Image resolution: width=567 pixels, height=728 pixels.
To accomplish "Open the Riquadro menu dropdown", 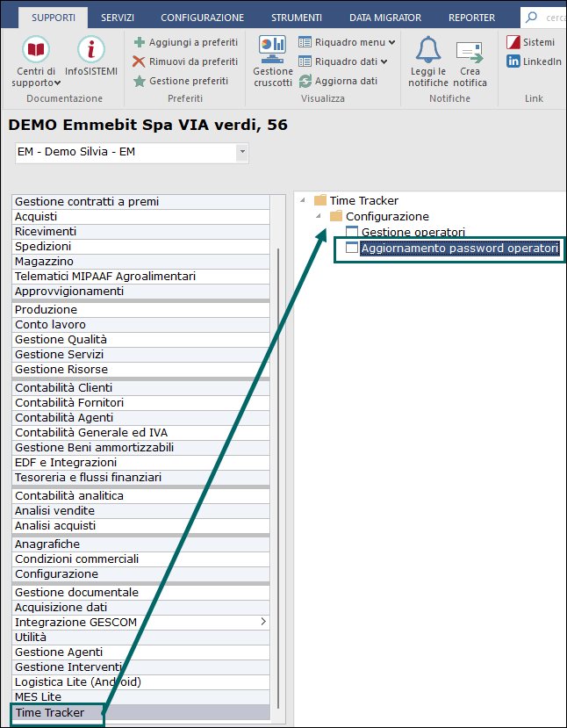I will [x=391, y=42].
